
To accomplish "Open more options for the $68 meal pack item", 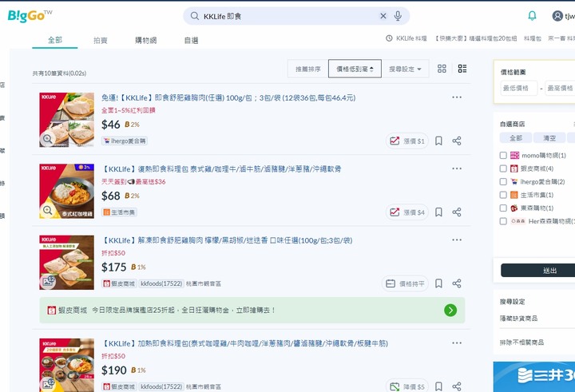I will (457, 168).
